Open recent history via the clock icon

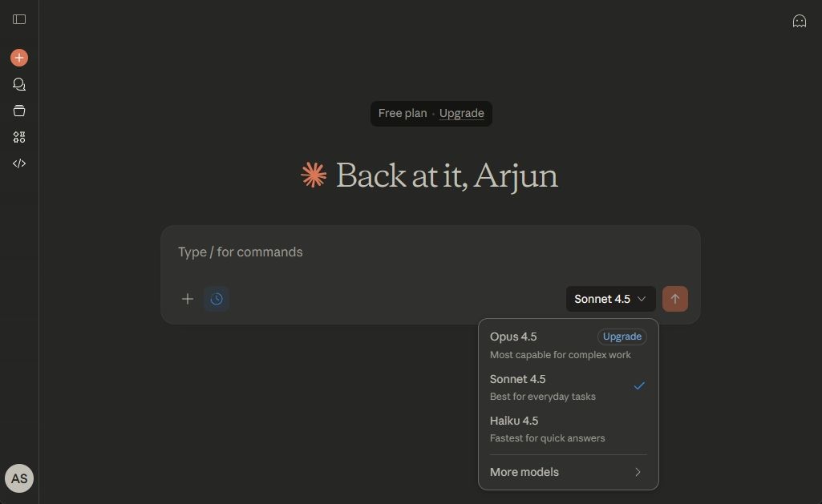217,298
